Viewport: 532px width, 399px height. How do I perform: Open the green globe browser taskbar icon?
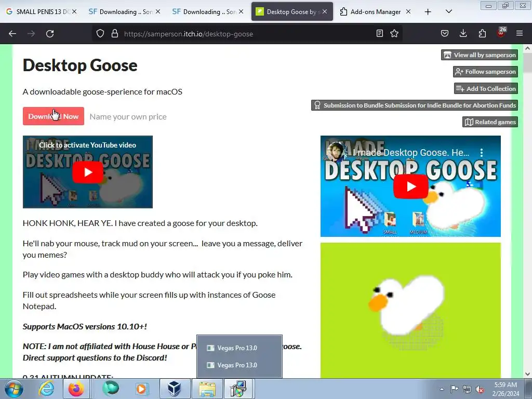[x=111, y=389]
